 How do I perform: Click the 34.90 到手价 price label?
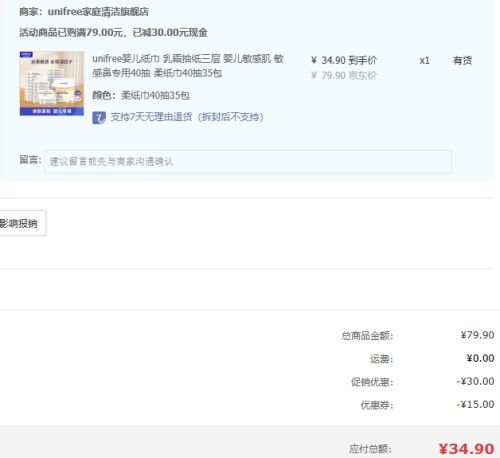coord(344,60)
